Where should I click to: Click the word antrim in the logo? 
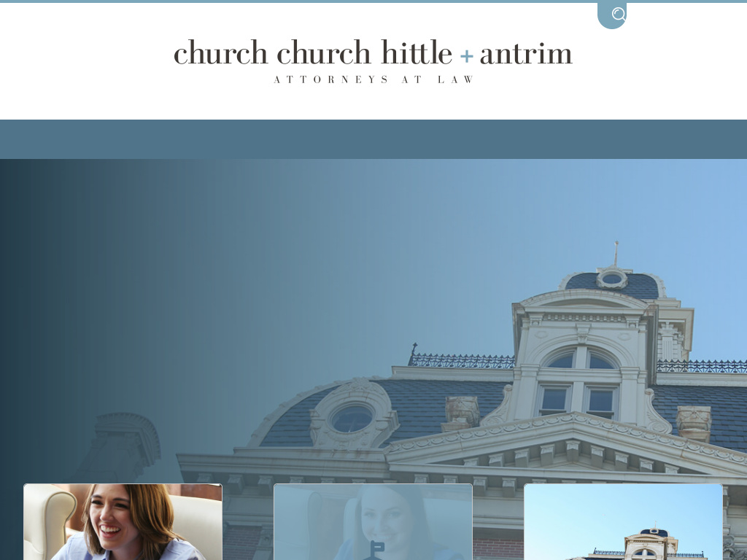coord(525,54)
